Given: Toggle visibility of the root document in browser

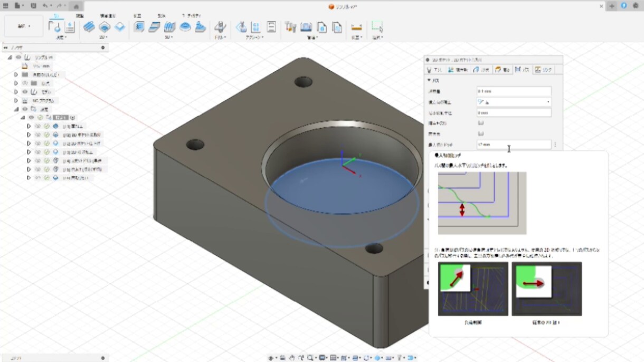Looking at the screenshot, I should (18, 57).
